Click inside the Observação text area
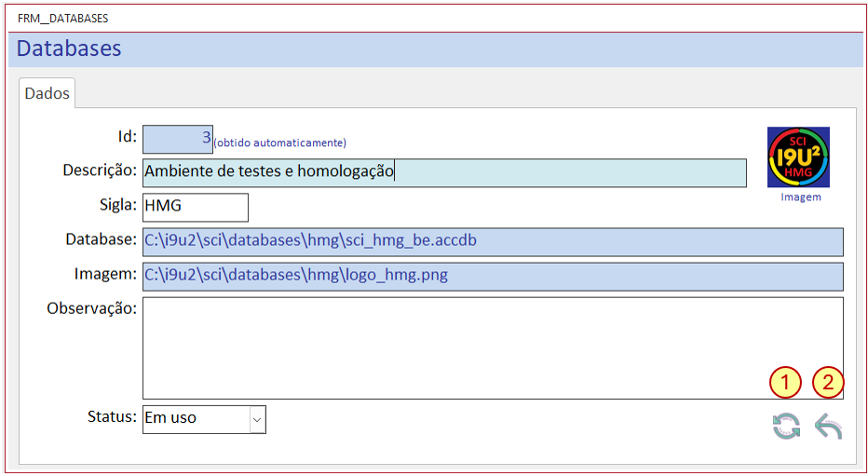Screen dimensions: 868x476 [x=493, y=348]
